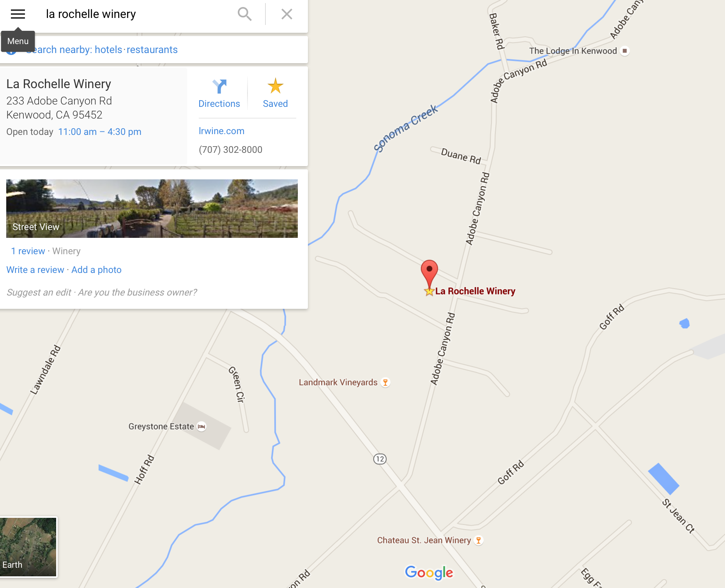
Task: Open lrwine.com website link
Action: [x=221, y=131]
